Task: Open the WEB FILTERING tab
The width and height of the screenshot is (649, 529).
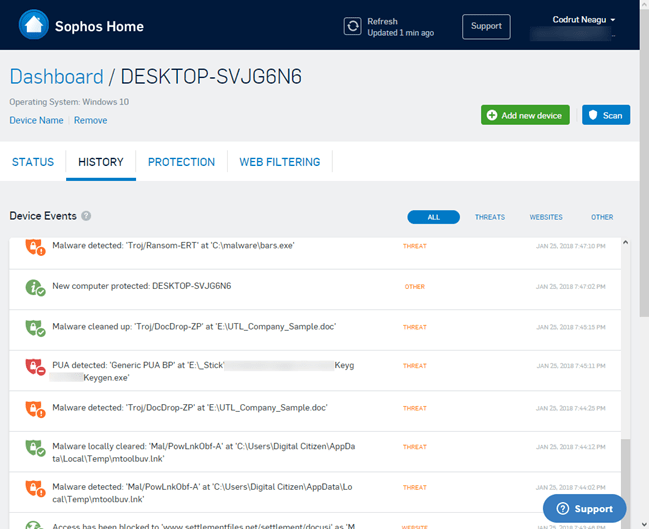Action: pos(279,162)
